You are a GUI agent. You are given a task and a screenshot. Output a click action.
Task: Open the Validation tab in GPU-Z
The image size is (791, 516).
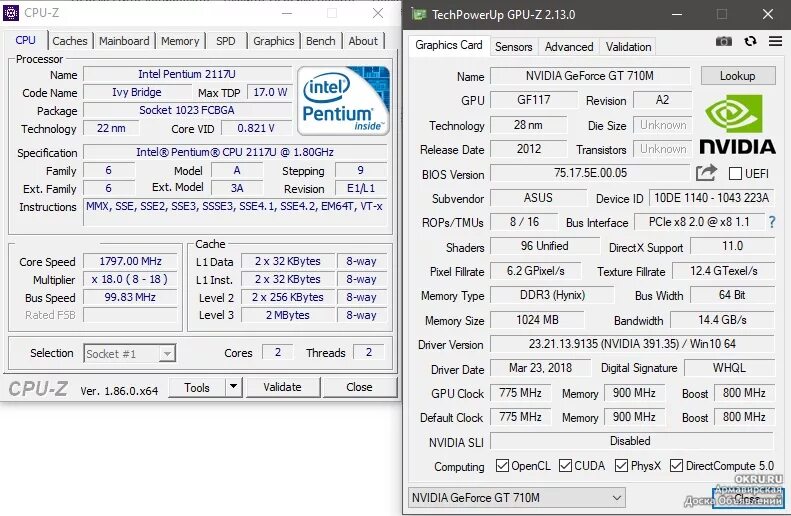(x=629, y=46)
